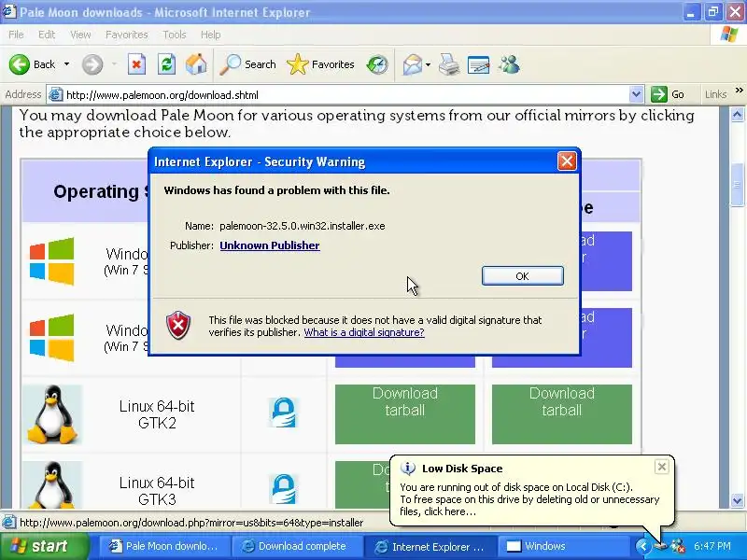Click the Edit page icon in toolbar
The width and height of the screenshot is (747, 560).
[479, 64]
